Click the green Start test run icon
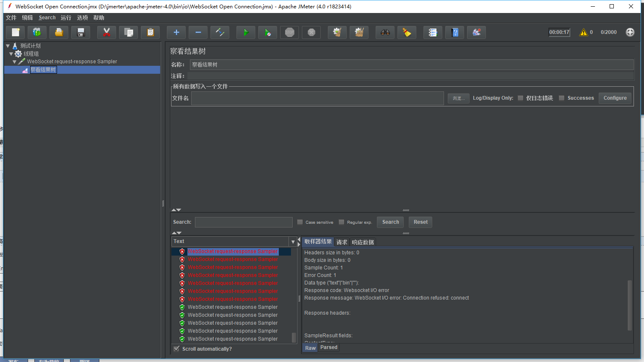Viewport: 644px width, 362px height. pyautogui.click(x=246, y=32)
